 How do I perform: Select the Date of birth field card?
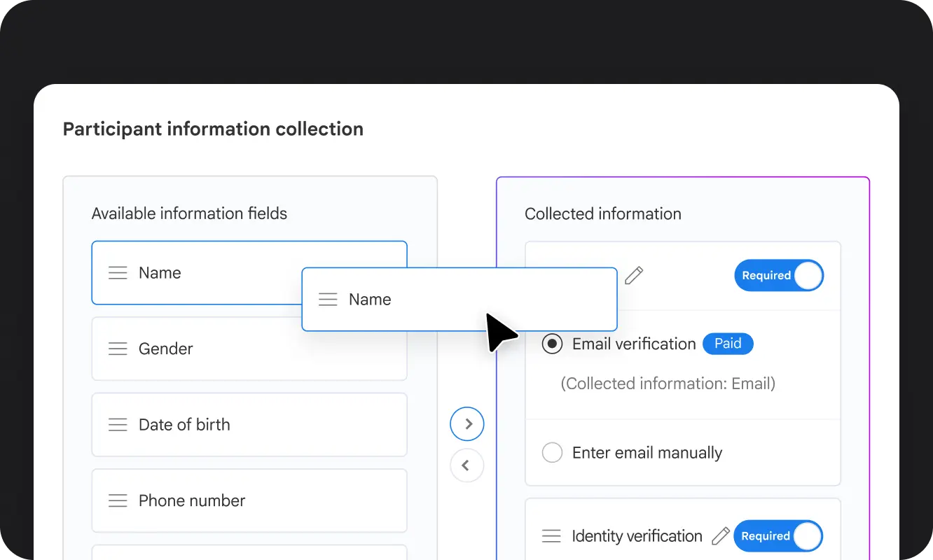(x=249, y=425)
